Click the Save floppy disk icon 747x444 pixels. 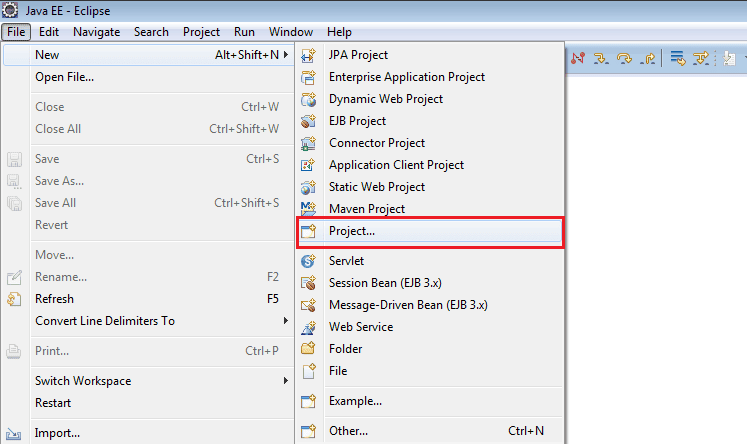(x=14, y=159)
